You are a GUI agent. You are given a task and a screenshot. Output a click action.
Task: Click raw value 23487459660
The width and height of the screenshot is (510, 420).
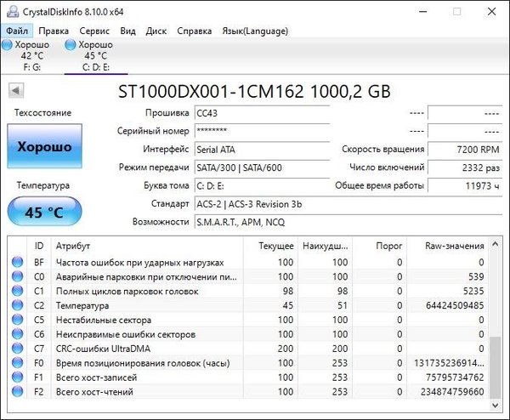pyautogui.click(x=452, y=391)
